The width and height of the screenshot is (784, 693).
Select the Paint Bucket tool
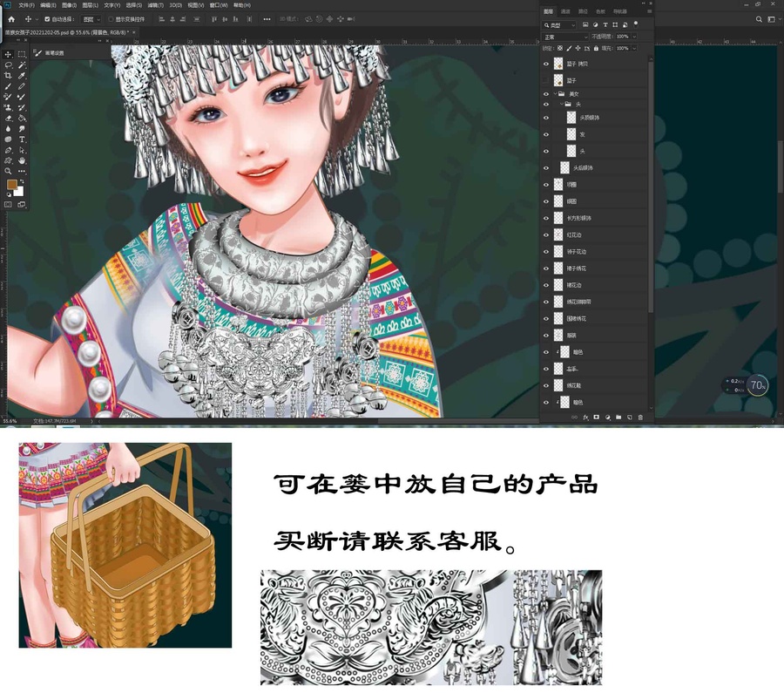(22, 118)
